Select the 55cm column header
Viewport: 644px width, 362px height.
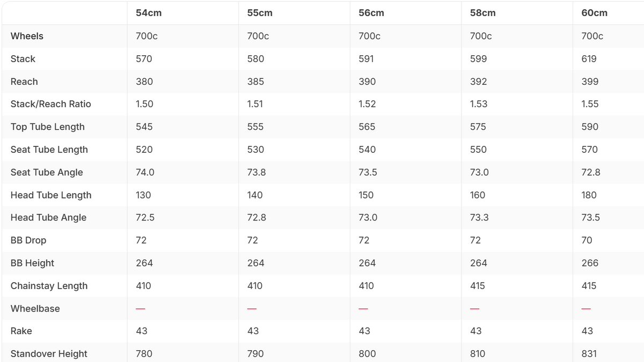coord(260,13)
